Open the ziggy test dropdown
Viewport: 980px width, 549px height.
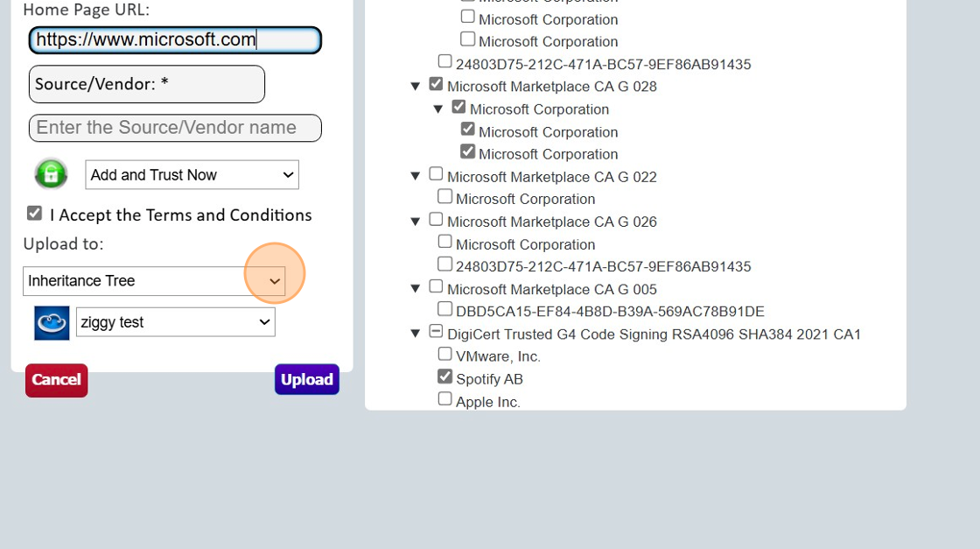pos(175,322)
